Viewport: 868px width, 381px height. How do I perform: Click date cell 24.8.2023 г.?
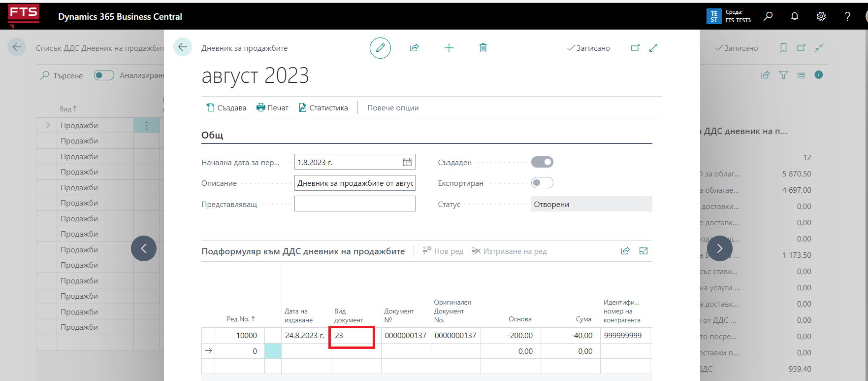coord(306,336)
